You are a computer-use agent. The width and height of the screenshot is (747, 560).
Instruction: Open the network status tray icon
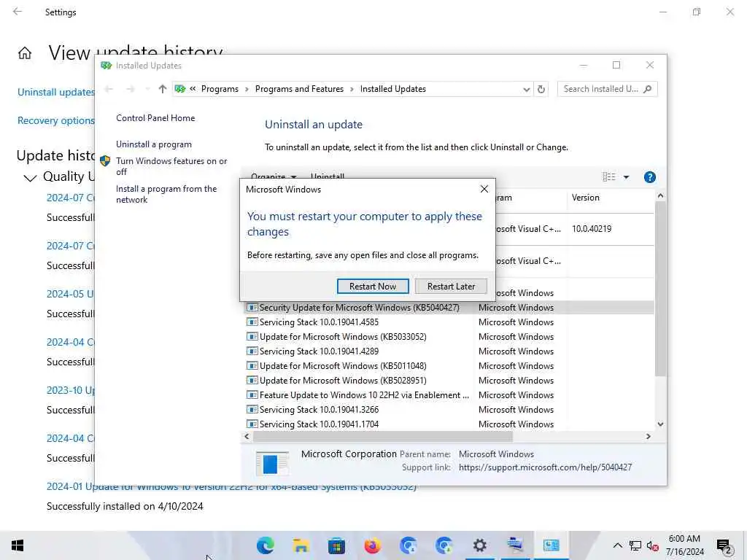pos(635,545)
